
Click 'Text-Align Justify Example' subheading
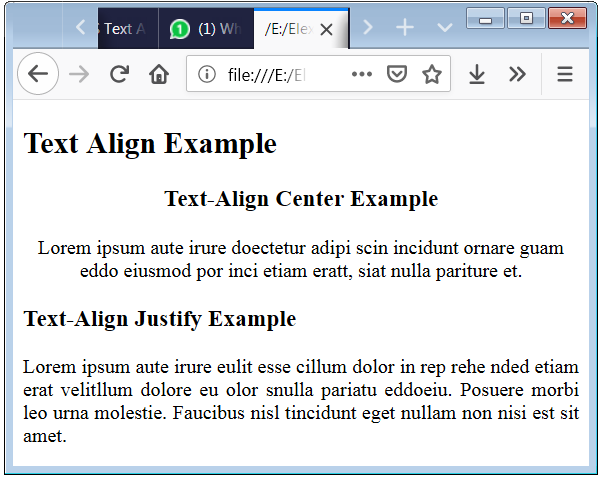click(x=160, y=319)
